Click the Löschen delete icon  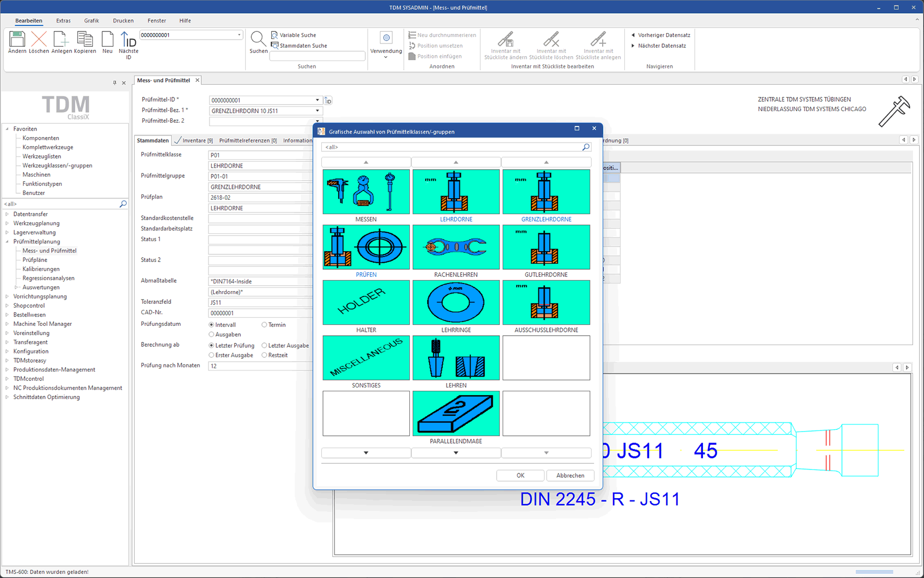point(38,39)
